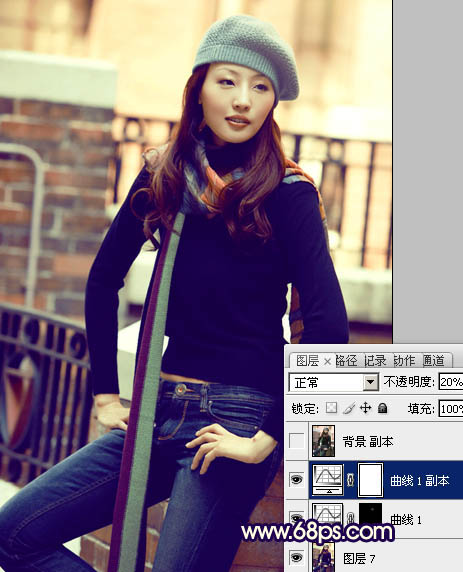Click the mask link icon on 曲线 1 副本
463x572 pixels.
click(350, 480)
